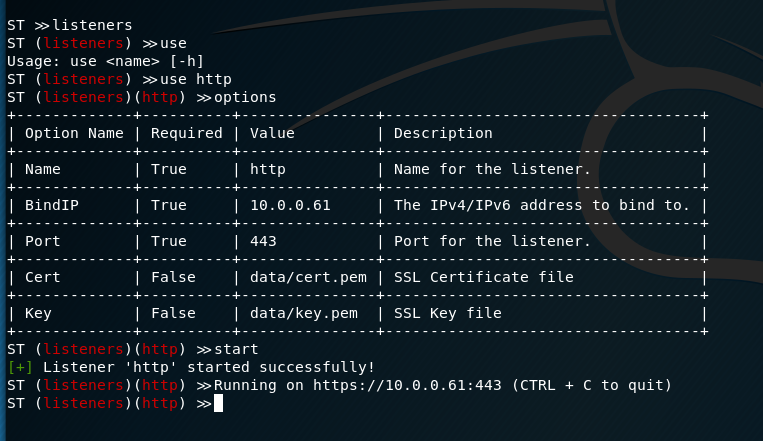Click the 'Value' column header
The image size is (763, 441).
point(272,133)
